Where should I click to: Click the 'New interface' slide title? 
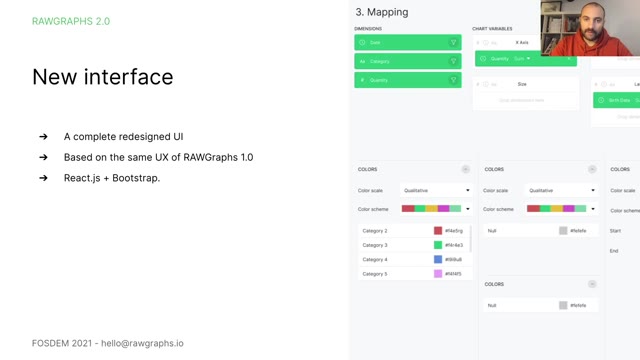pos(103,76)
